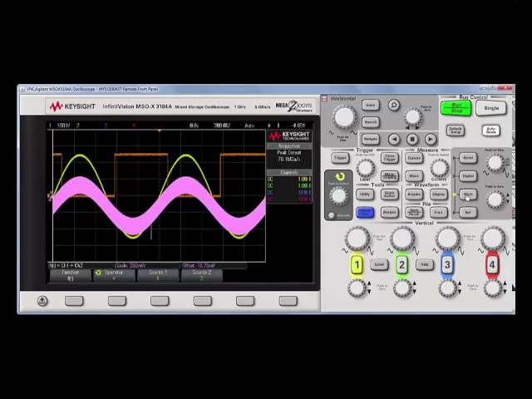Click the Entry knob with green arrow

point(338,196)
